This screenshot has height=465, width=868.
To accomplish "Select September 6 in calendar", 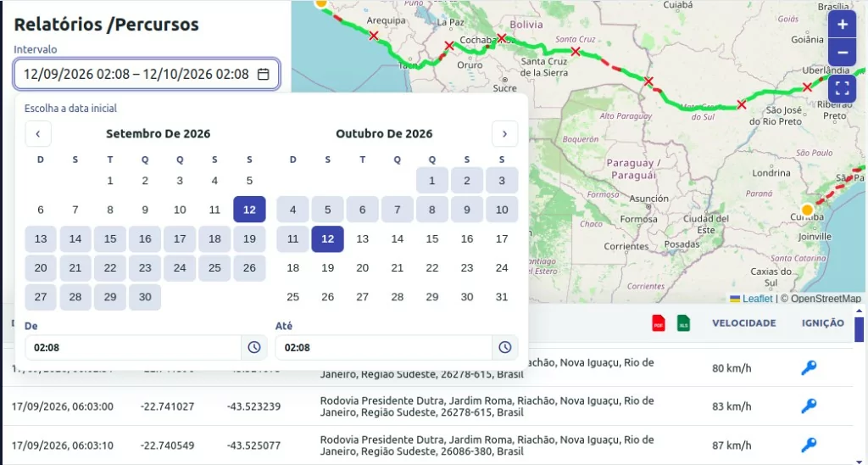I will pyautogui.click(x=41, y=210).
